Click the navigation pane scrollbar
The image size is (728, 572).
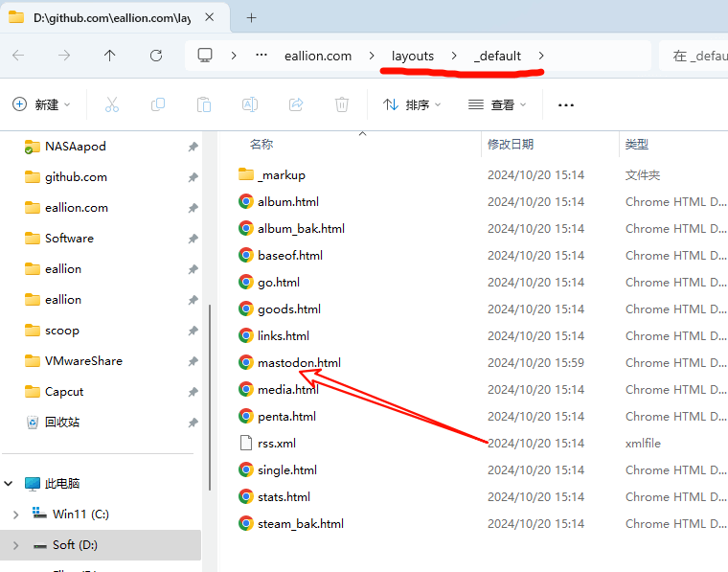tap(210, 398)
